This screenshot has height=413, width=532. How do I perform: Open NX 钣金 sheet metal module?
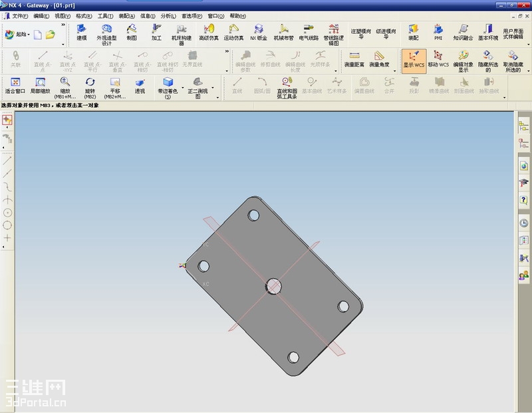point(259,33)
